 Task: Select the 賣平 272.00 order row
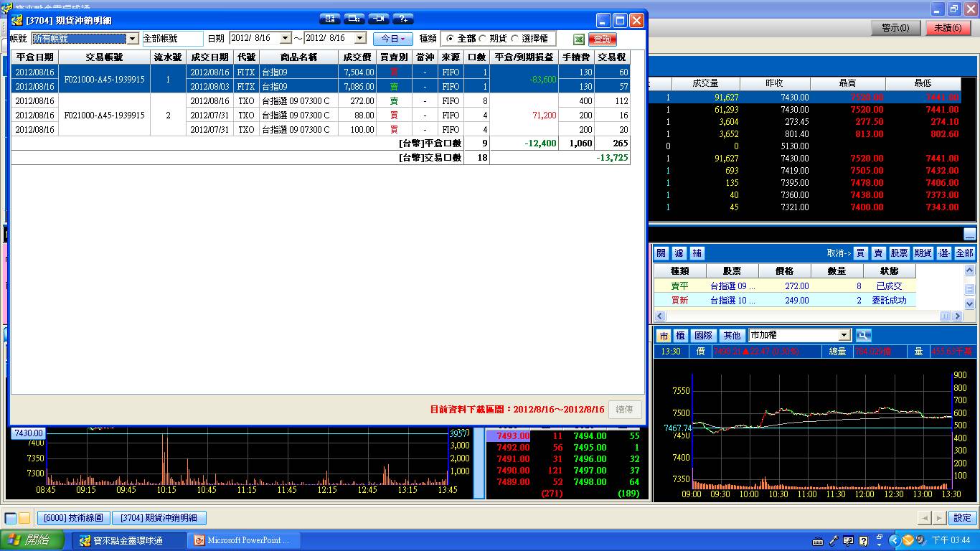(x=785, y=286)
